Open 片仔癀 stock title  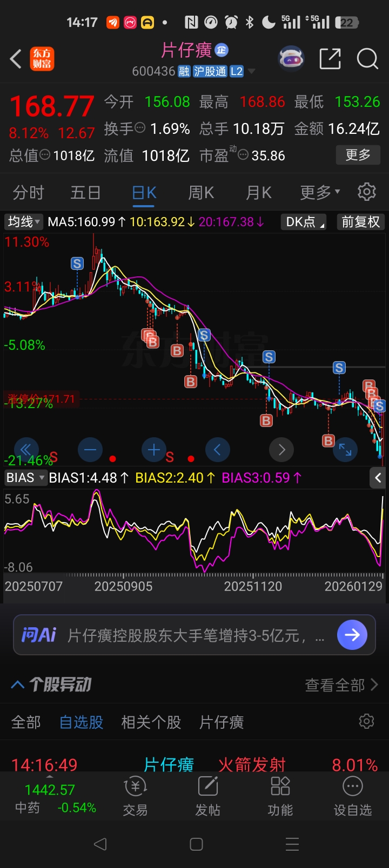click(186, 50)
